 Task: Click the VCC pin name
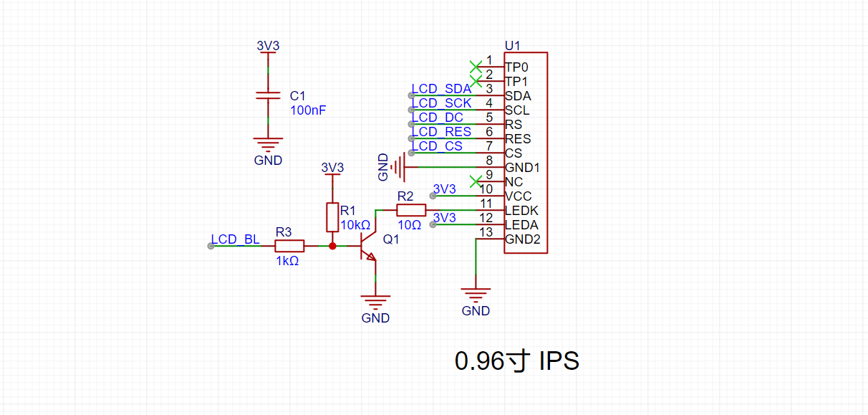tap(518, 196)
